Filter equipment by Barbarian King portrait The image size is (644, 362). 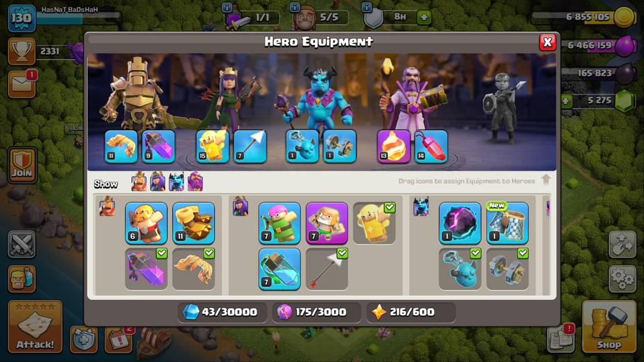[139, 182]
